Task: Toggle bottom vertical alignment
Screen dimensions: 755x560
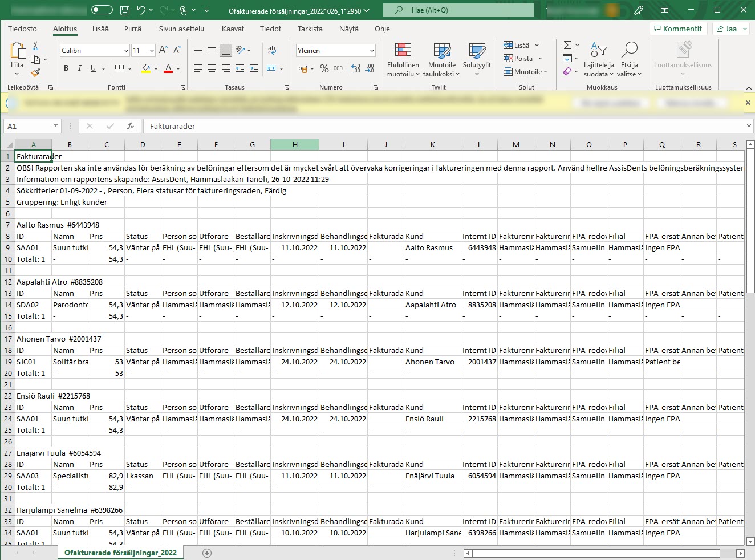Action: (x=226, y=50)
